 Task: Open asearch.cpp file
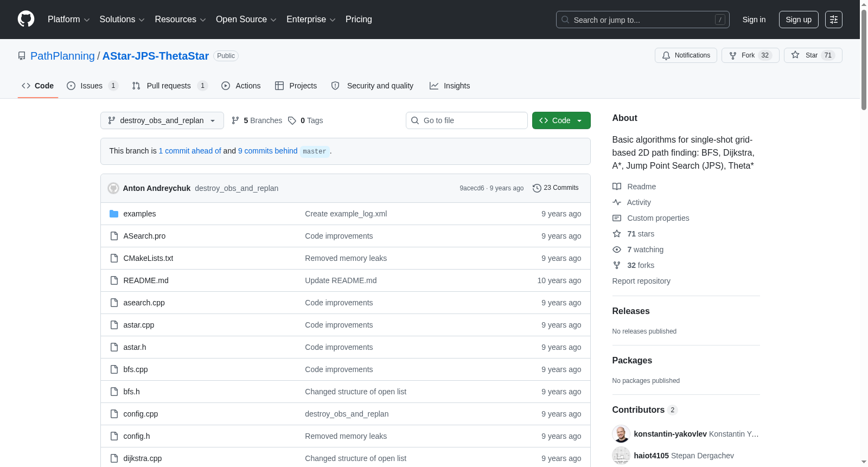pos(144,303)
